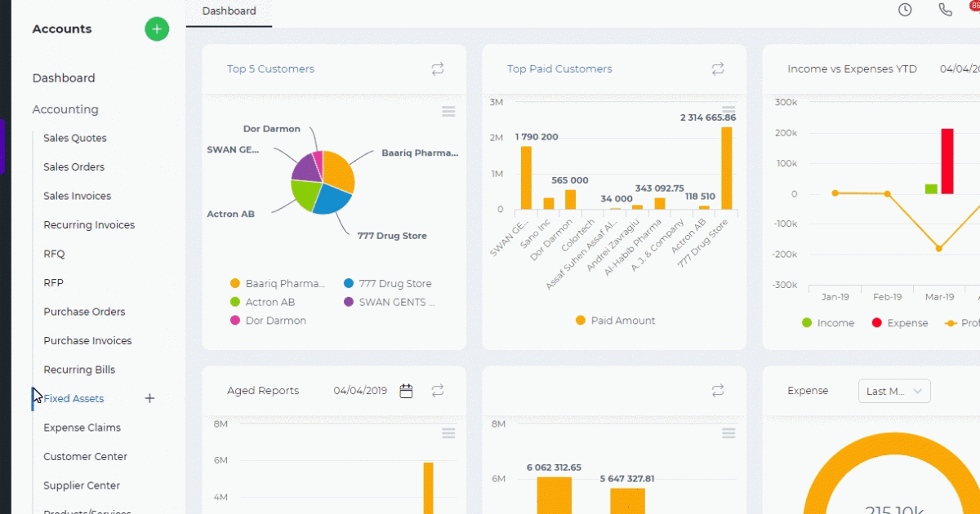980x514 pixels.
Task: Toggle SWAN GENTS legend item
Action: pyautogui.click(x=390, y=302)
